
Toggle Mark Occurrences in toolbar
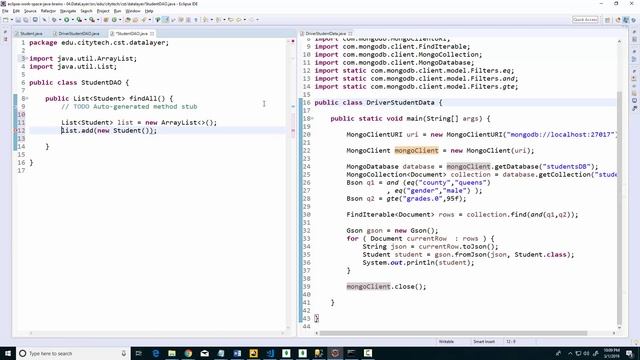click(165, 20)
